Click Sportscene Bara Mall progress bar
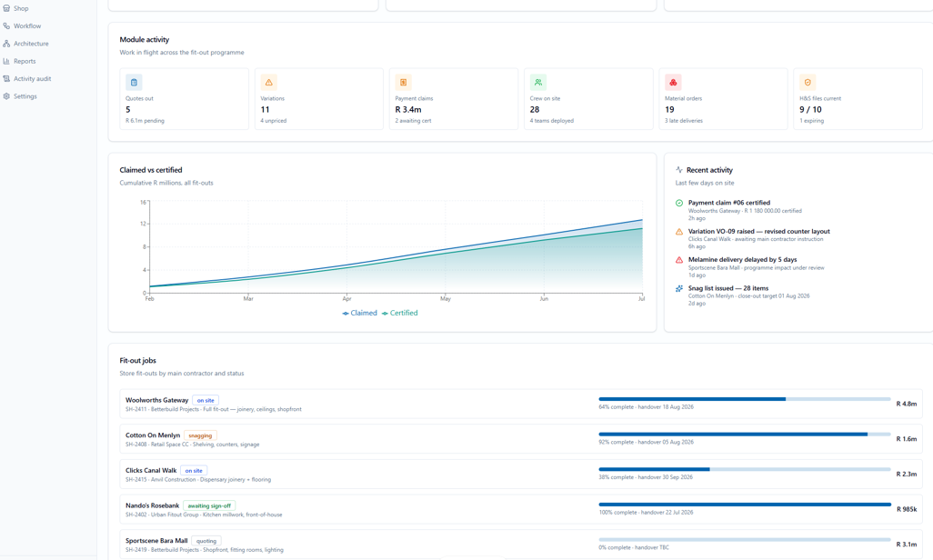933x560 pixels. pyautogui.click(x=745, y=540)
